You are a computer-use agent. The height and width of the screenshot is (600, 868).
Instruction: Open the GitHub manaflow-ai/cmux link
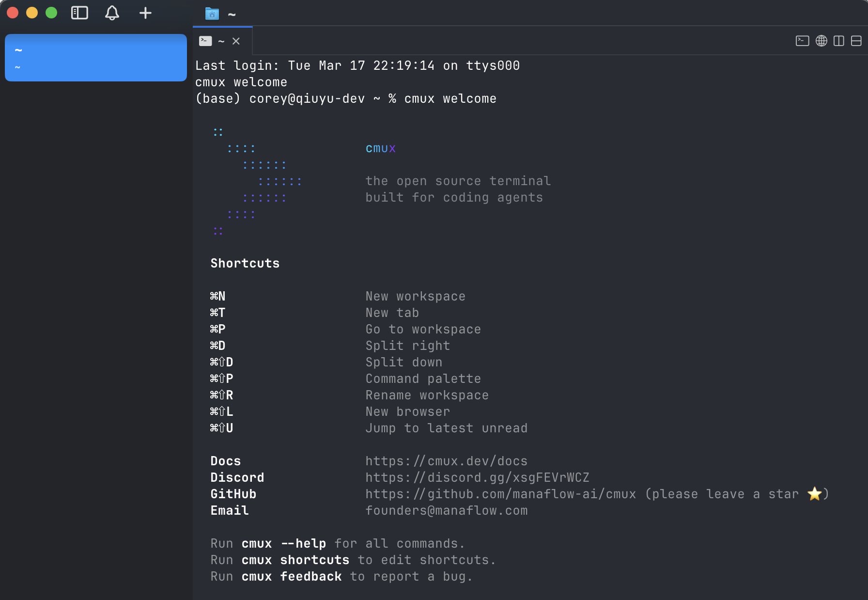coord(500,494)
